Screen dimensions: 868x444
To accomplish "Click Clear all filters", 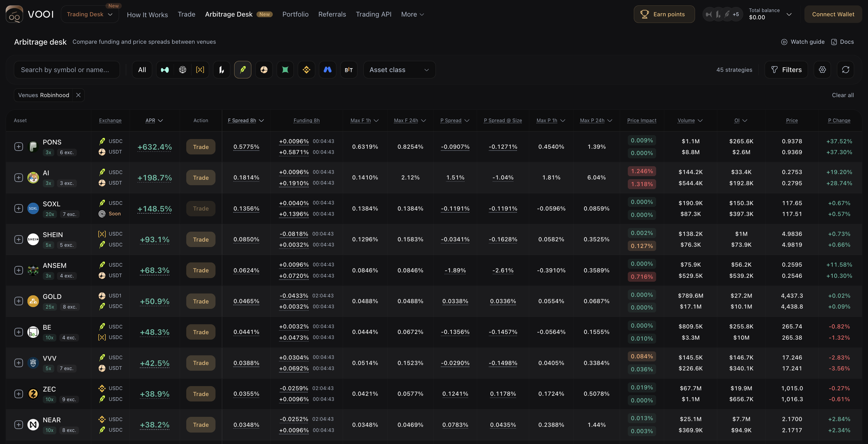I will (843, 95).
